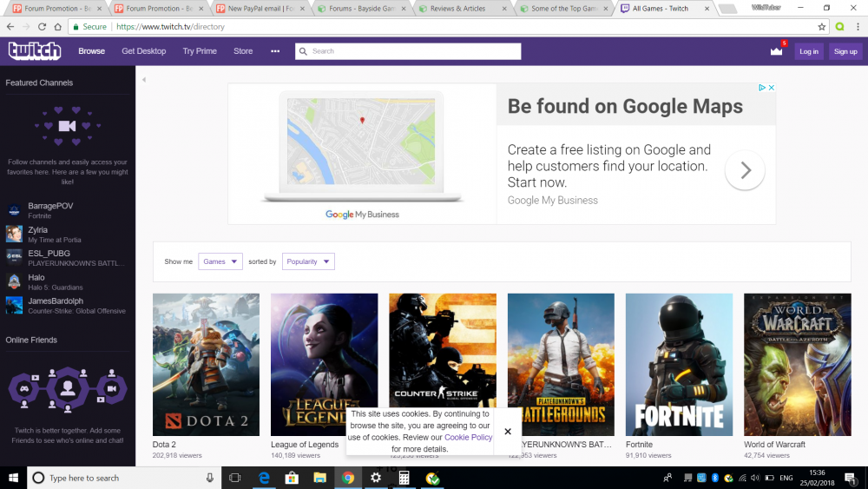
Task: Click the ad's next arrow circle
Action: tap(745, 170)
